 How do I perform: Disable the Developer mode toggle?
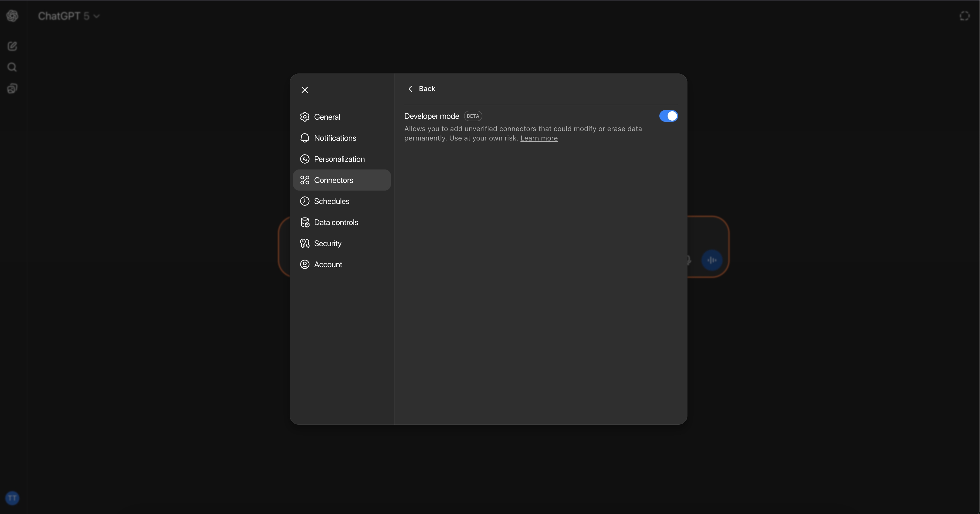point(668,116)
